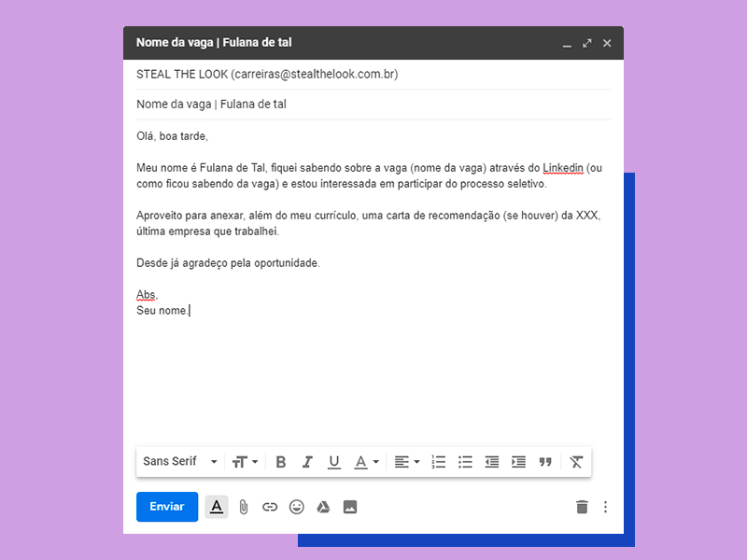Insert files using Google Drive icon
Viewport: 747px width, 560px height.
[323, 507]
